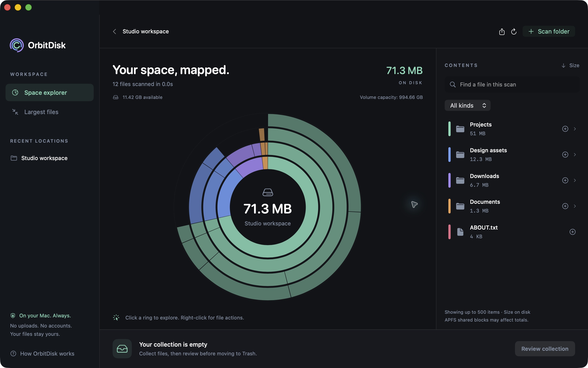
Task: Click the shield icon near On your Mac
Action: [x=13, y=316]
